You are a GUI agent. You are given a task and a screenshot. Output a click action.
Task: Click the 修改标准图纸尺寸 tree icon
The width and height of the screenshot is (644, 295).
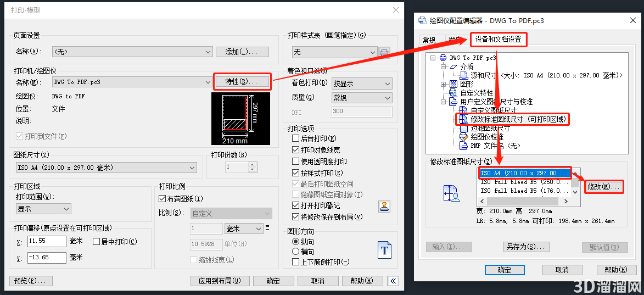[463, 120]
